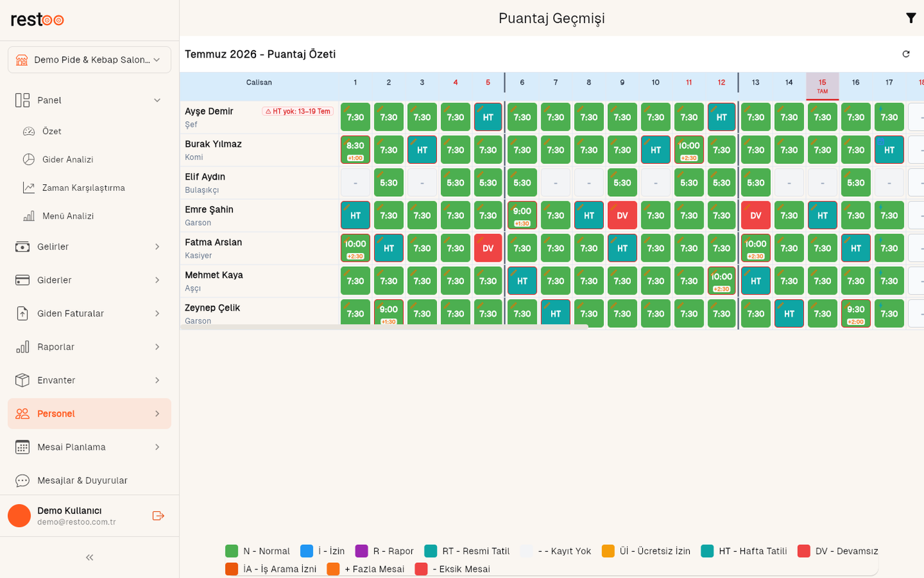Image resolution: width=924 pixels, height=578 pixels.
Task: Click Elif Aydın's empty cell on day 1
Action: pos(355,183)
